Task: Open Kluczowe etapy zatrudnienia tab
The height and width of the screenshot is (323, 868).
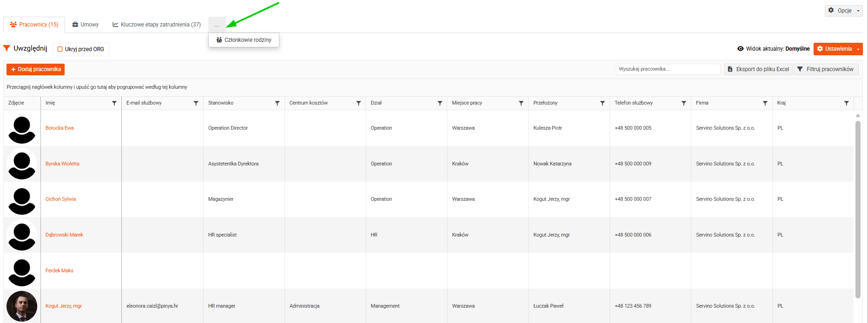Action: pyautogui.click(x=157, y=25)
